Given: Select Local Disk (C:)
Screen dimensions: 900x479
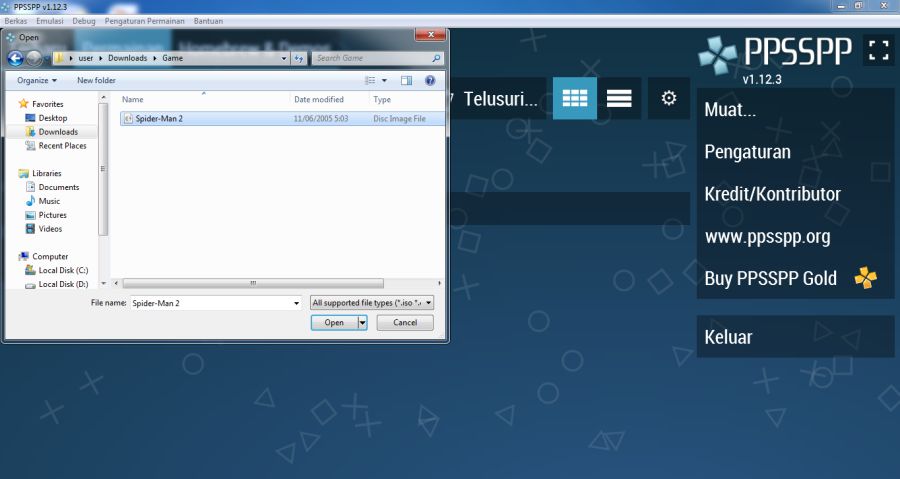Looking at the screenshot, I should coord(63,270).
